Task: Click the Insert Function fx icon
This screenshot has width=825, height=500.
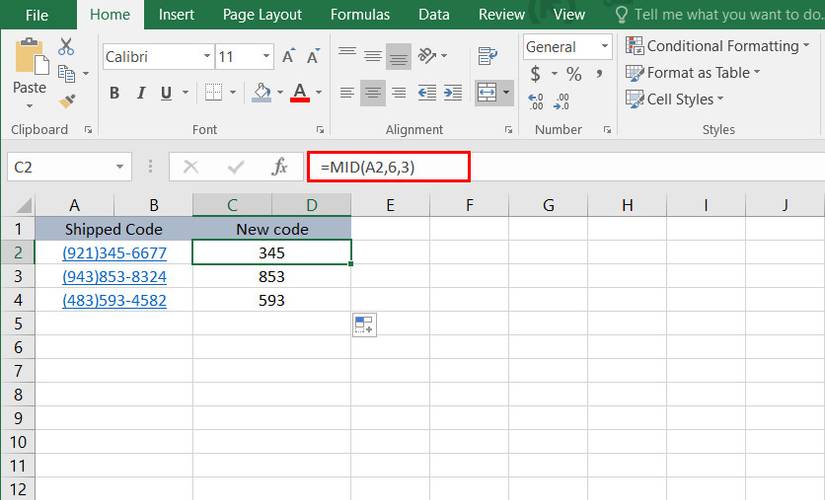Action: [x=279, y=167]
